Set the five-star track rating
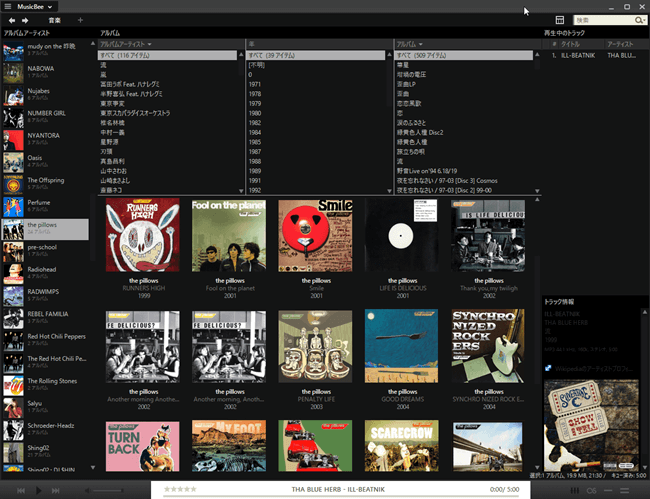Screen dimensions: 650x499 180,489
